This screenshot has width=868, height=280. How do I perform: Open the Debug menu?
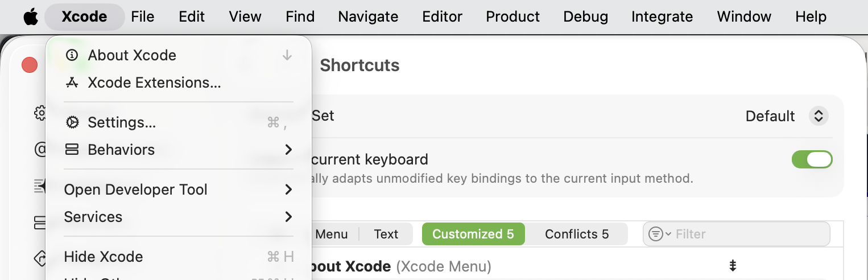pyautogui.click(x=585, y=17)
